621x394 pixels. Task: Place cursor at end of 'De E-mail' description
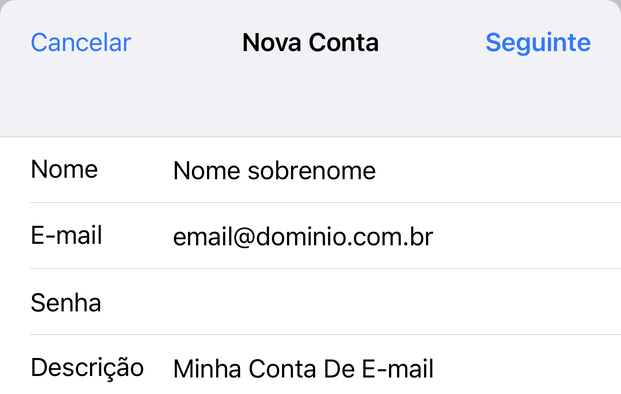tap(435, 369)
